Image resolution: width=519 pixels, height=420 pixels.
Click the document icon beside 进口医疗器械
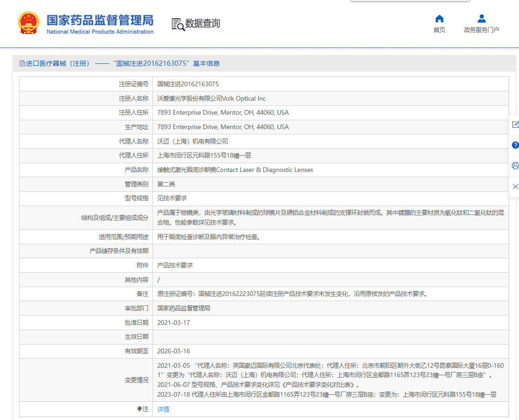(x=22, y=63)
